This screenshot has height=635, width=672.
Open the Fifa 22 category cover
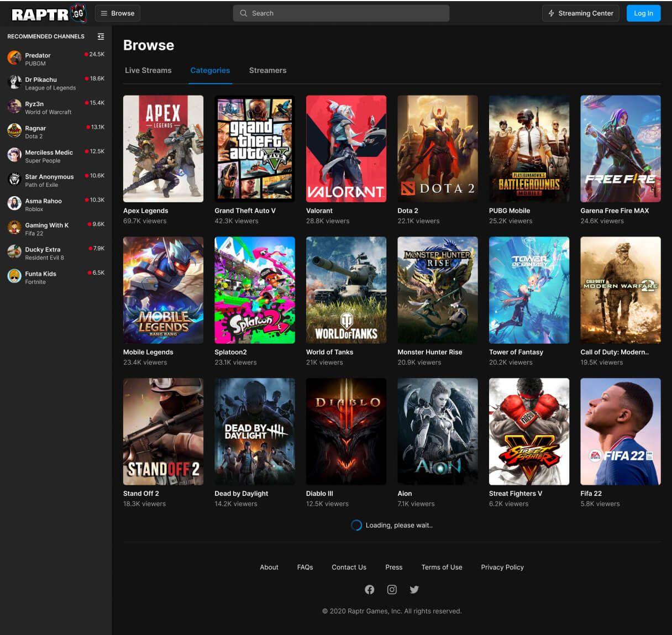click(621, 432)
